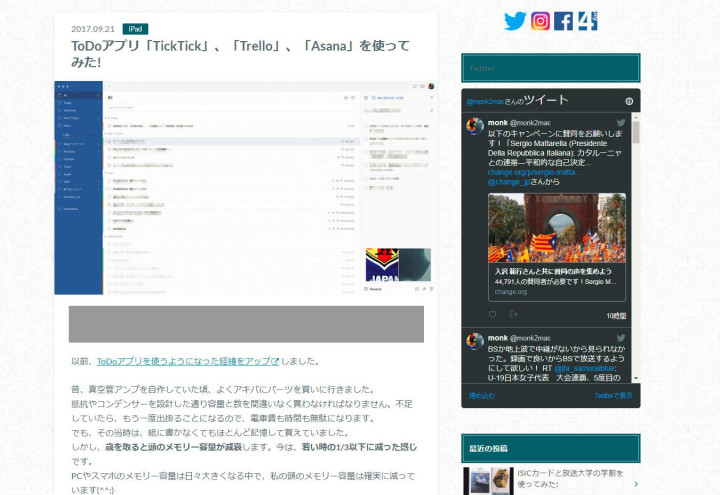Open the Catalonia flags photo card
The height and width of the screenshot is (495, 720).
(557, 228)
